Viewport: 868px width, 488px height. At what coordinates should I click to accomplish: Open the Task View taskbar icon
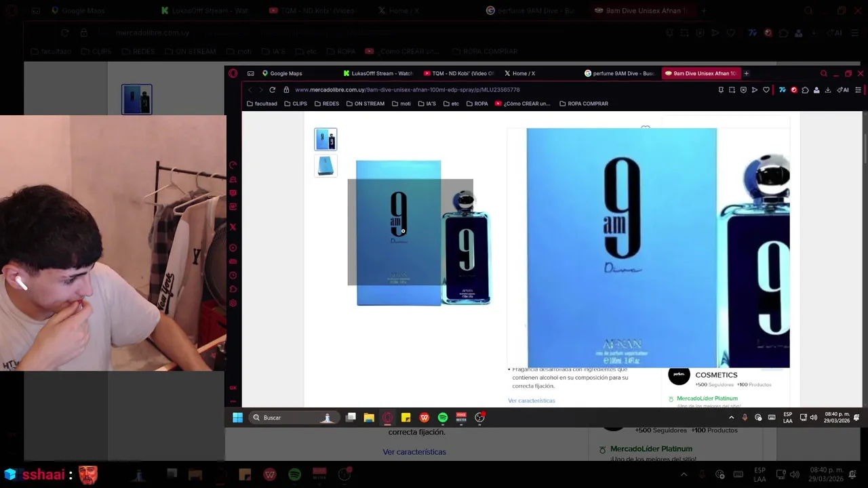click(351, 418)
